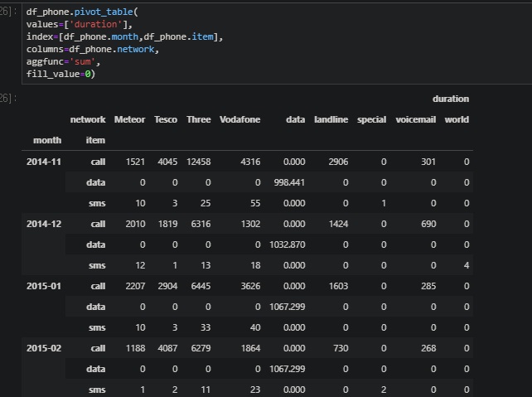Click the Vodafone value 1864
Image resolution: width=532 pixels, height=397 pixels.
click(x=251, y=348)
